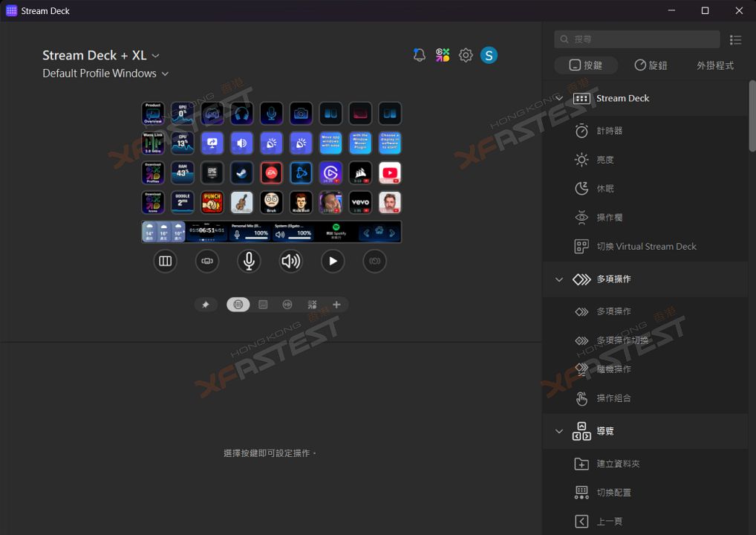Select the speaker volume dial

click(x=290, y=261)
